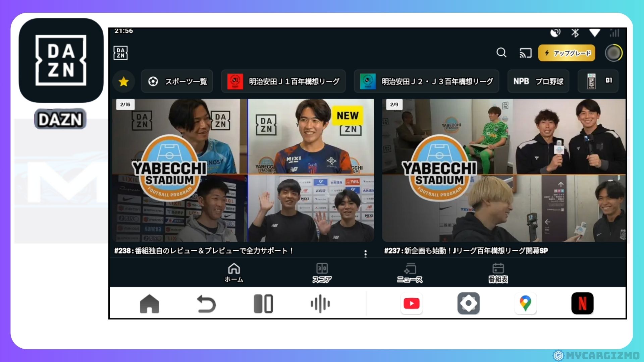Select the NPB プロ野球 chip

click(538, 81)
